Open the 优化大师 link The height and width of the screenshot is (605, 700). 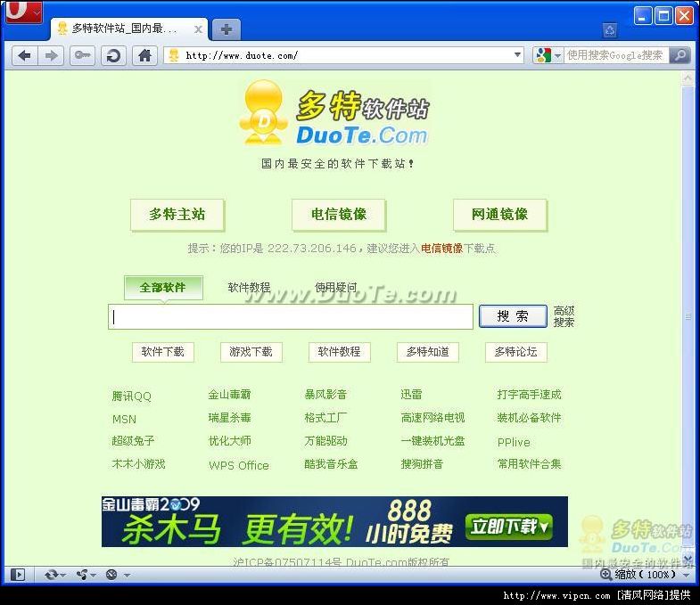(x=229, y=441)
